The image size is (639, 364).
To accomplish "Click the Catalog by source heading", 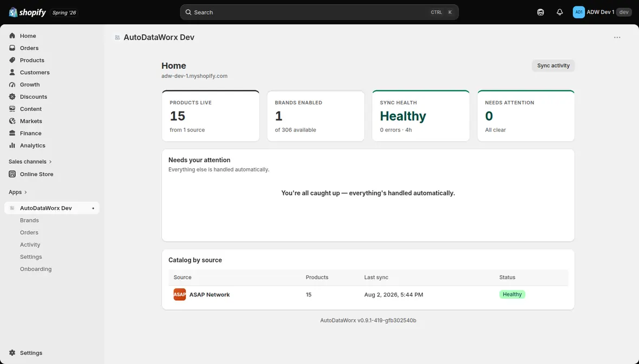I will click(x=195, y=260).
